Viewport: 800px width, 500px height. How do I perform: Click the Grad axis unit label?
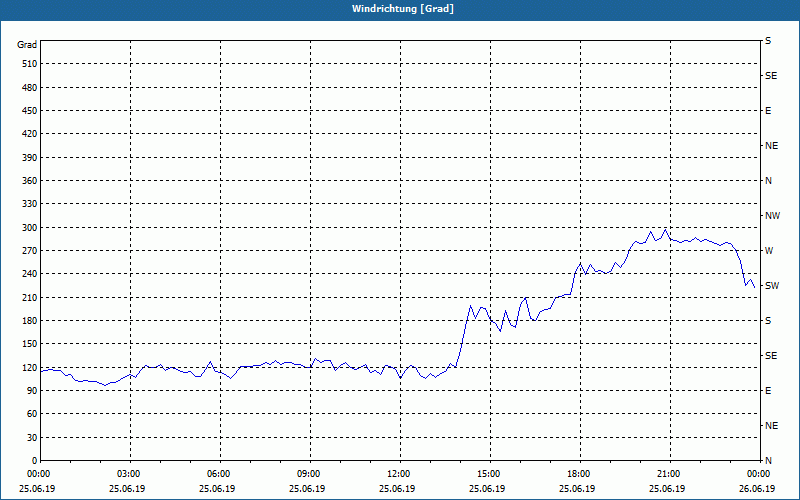tap(27, 45)
